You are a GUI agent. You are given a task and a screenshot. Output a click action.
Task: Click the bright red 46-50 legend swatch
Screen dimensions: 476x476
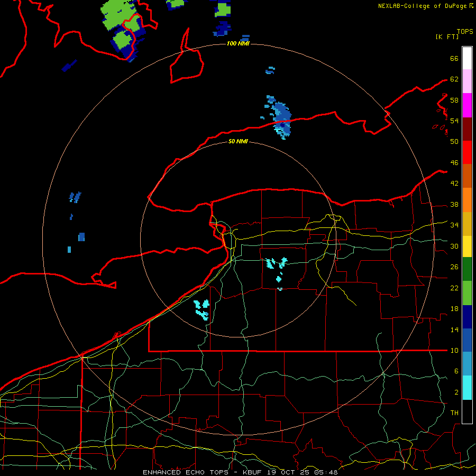point(467,152)
